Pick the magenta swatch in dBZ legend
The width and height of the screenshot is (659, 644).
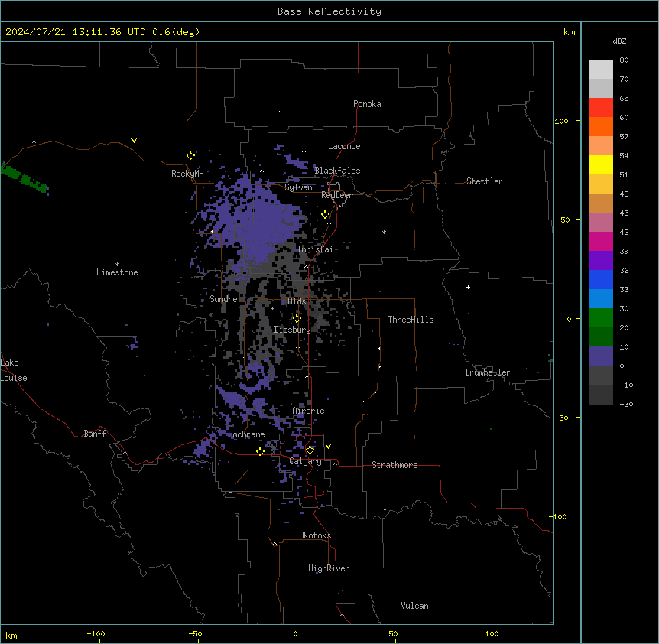pyautogui.click(x=601, y=241)
